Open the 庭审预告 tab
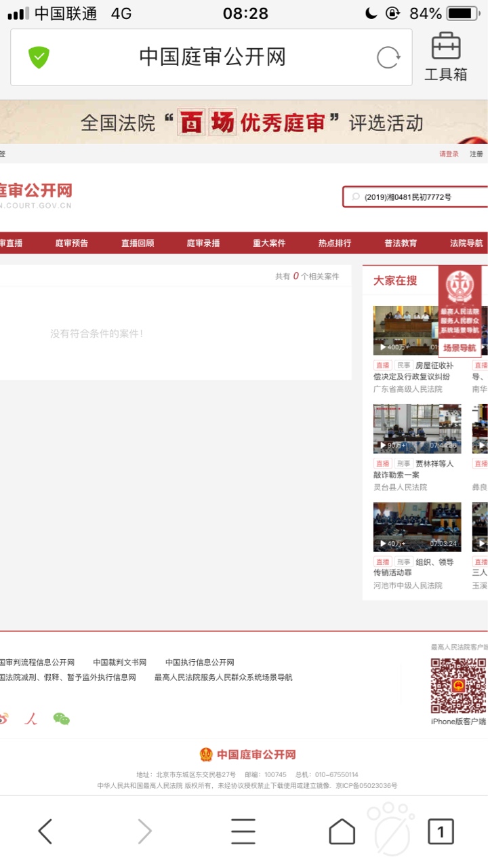The width and height of the screenshot is (488, 868). click(72, 243)
